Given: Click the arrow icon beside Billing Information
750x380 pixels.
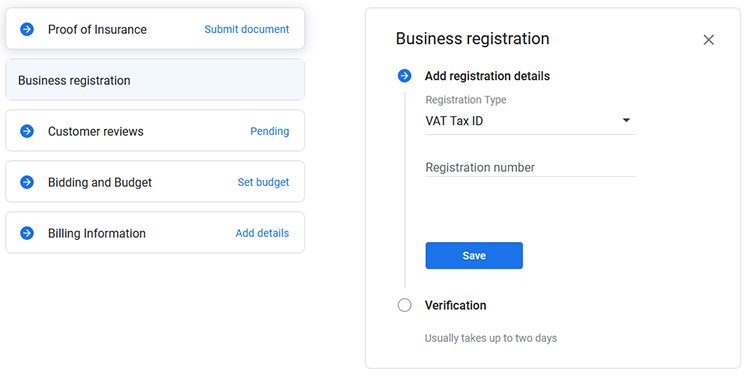Looking at the screenshot, I should 27,233.
